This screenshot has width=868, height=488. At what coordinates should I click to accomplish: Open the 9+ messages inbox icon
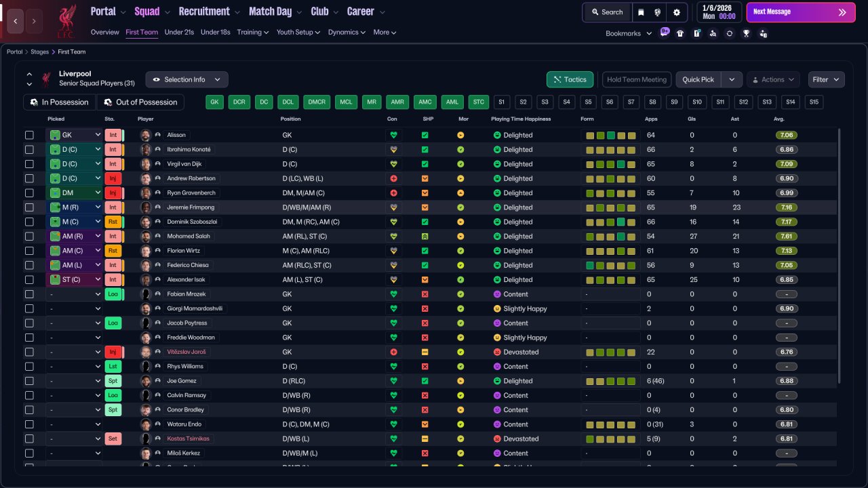(x=664, y=33)
